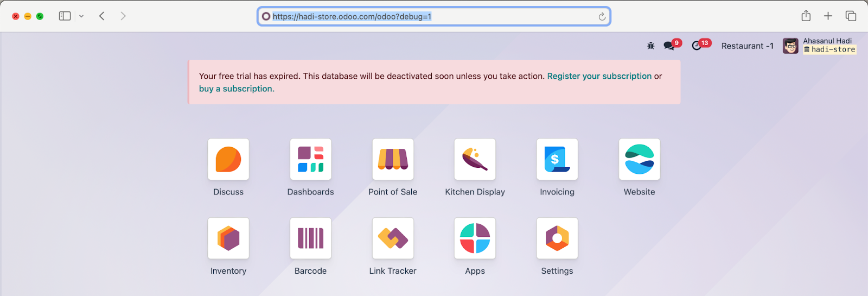Click the user avatar picture
The height and width of the screenshot is (296, 868).
click(x=790, y=46)
